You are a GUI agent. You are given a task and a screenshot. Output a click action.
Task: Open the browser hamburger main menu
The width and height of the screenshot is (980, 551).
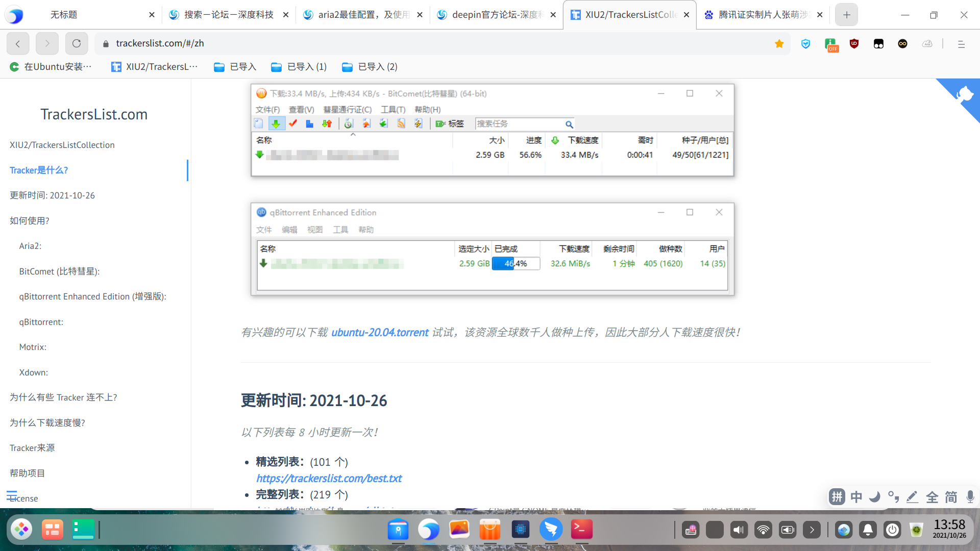point(961,44)
